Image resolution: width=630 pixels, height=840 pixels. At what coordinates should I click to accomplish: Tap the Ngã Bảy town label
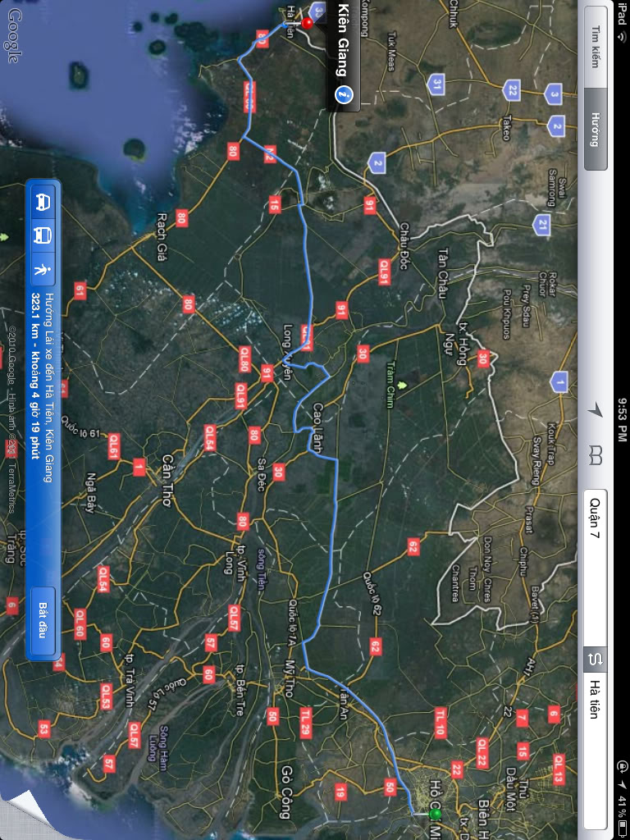point(90,493)
